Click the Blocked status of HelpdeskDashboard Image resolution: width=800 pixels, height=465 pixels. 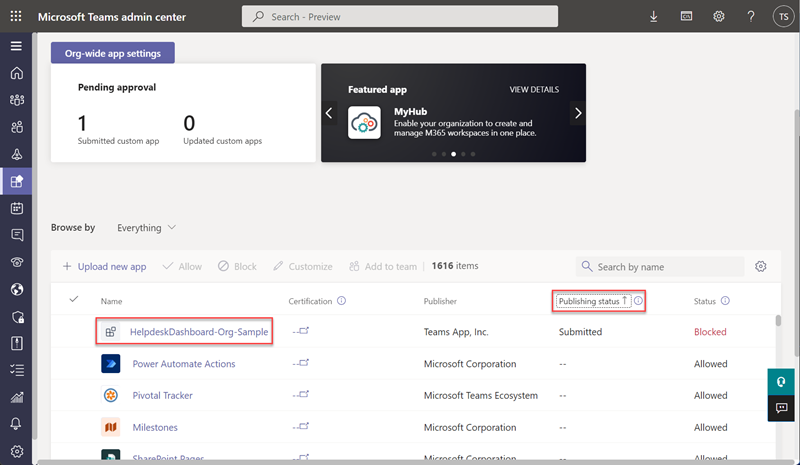pos(710,332)
